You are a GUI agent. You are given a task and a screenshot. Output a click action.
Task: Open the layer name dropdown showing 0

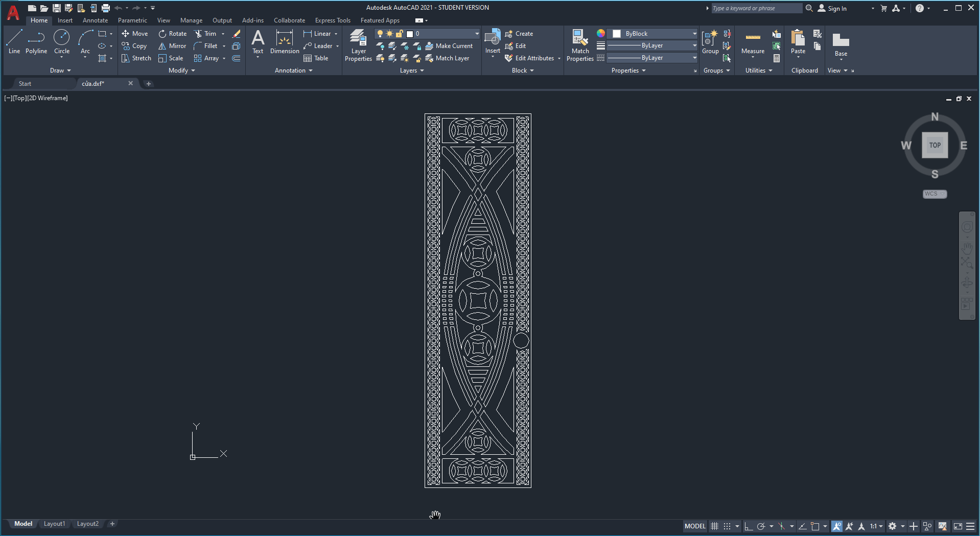coord(428,34)
